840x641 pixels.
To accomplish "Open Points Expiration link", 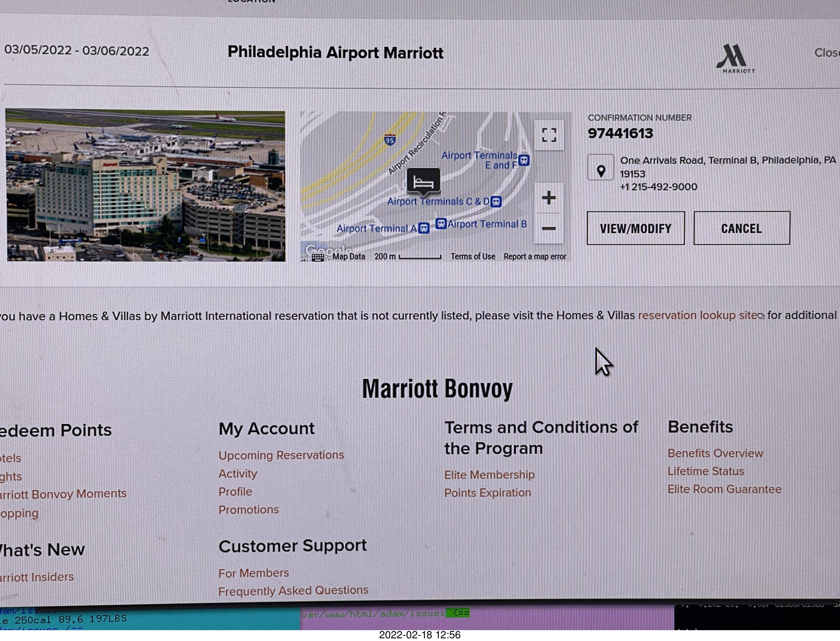I will pyautogui.click(x=487, y=493).
